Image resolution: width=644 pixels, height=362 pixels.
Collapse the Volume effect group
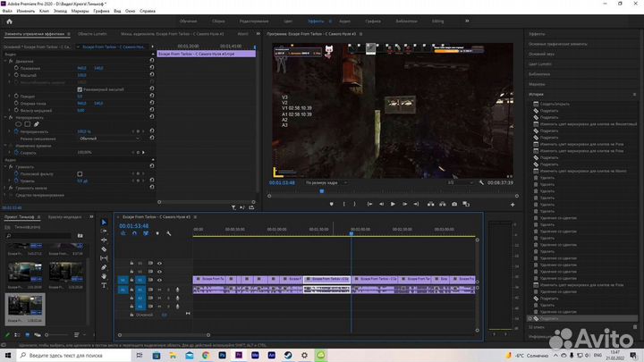[5, 167]
